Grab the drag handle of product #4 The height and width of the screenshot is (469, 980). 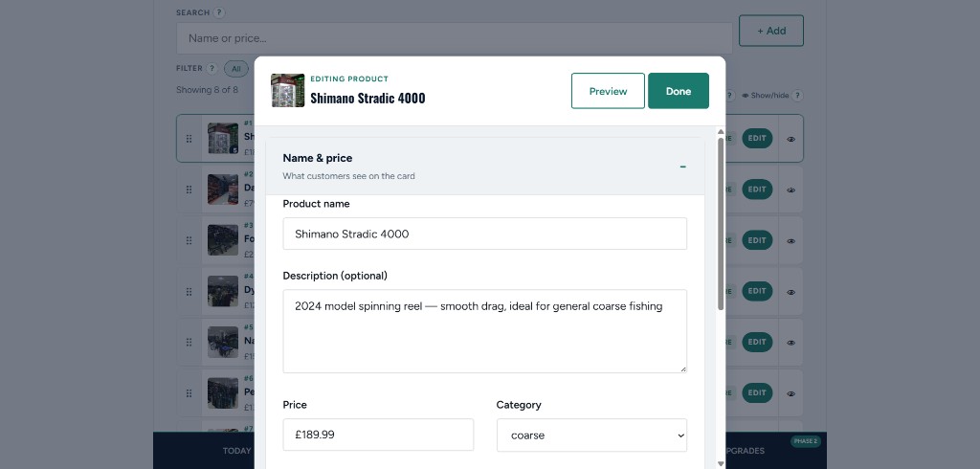tap(189, 291)
